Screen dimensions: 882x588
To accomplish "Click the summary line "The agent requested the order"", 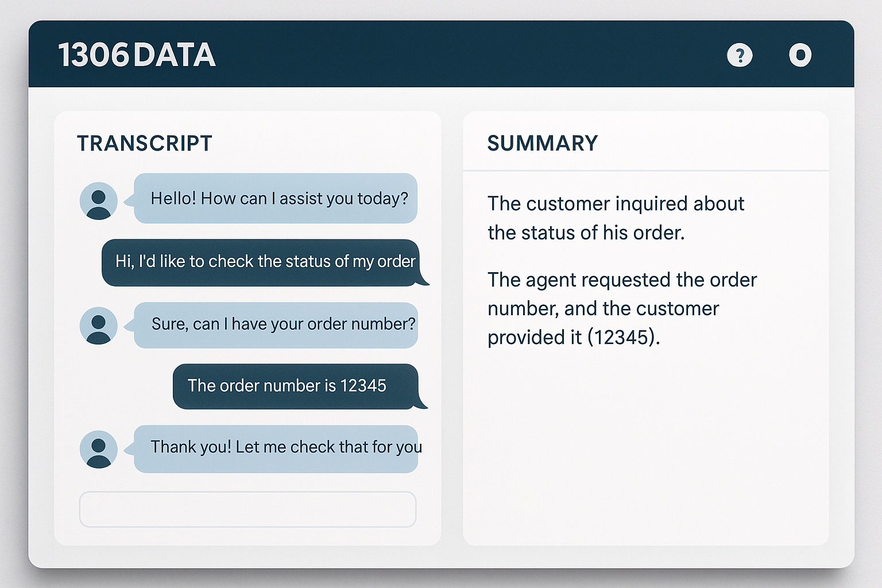I will (x=622, y=280).
